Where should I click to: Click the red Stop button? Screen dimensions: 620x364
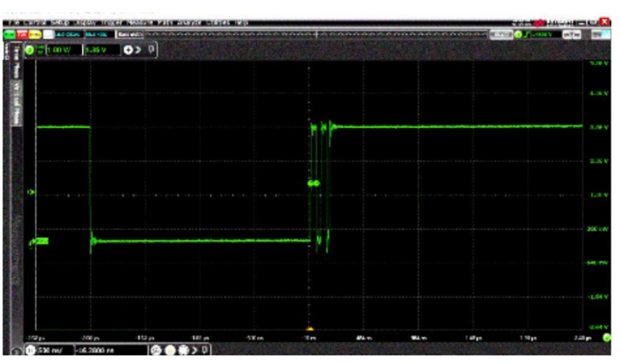(x=21, y=35)
